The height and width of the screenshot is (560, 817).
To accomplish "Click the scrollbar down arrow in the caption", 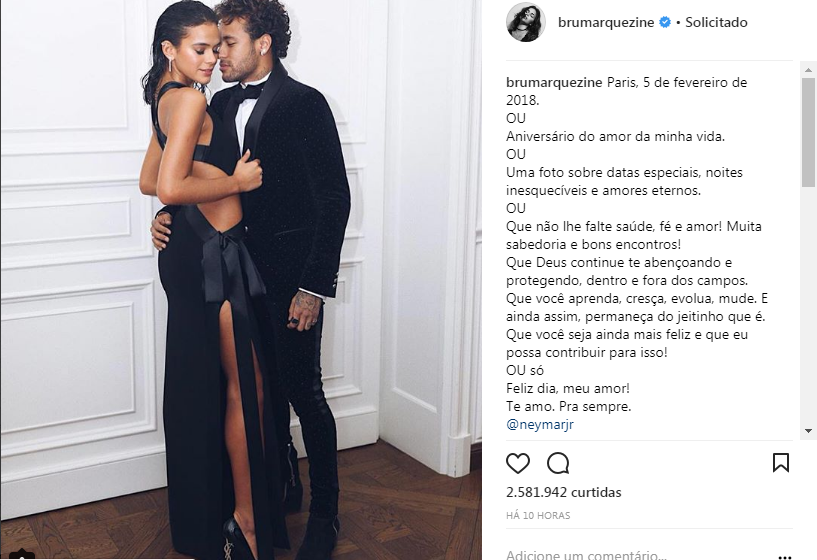I will coord(808,431).
